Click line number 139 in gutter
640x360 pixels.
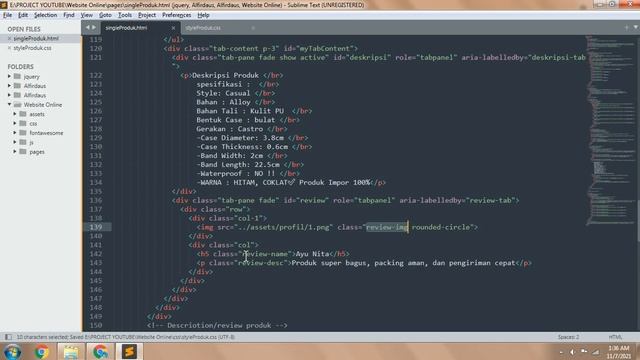click(96, 227)
